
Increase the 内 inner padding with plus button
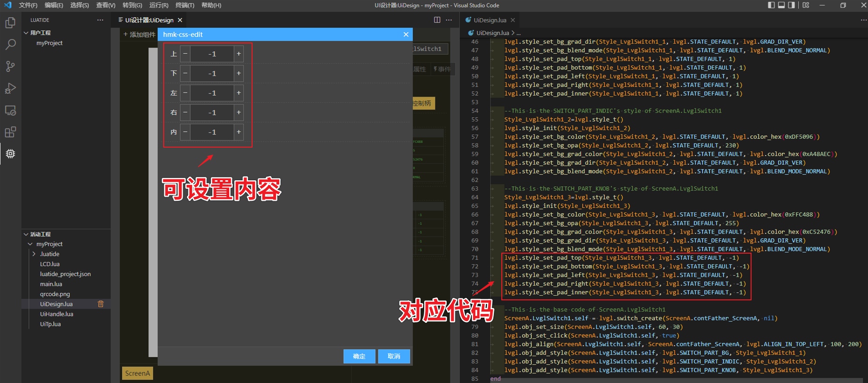click(239, 132)
